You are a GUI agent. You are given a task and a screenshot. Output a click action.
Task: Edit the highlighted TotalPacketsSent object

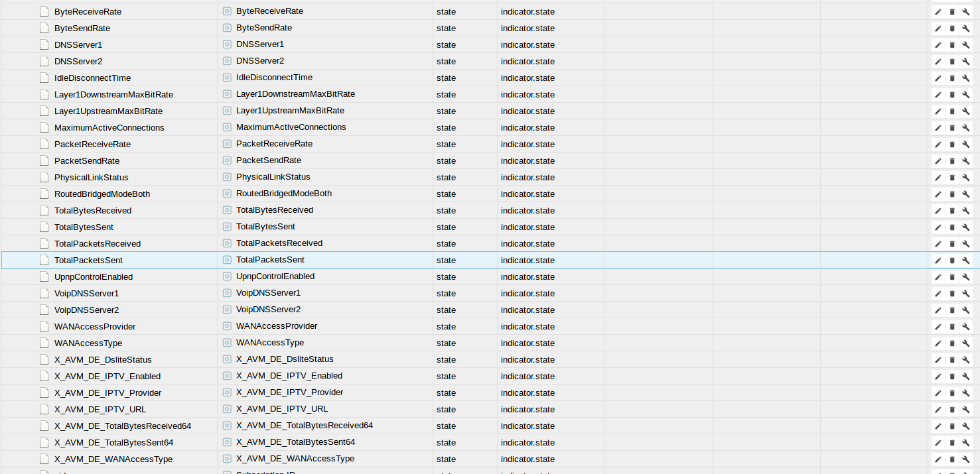click(938, 261)
